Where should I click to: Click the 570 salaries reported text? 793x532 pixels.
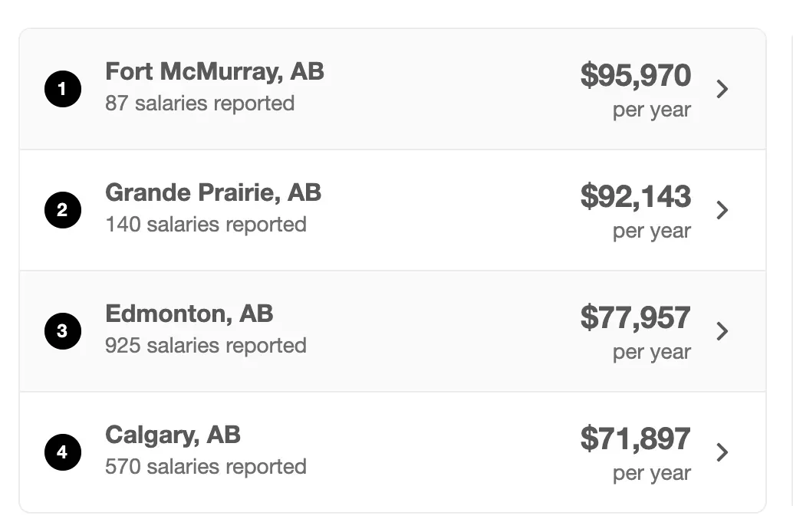(x=206, y=467)
